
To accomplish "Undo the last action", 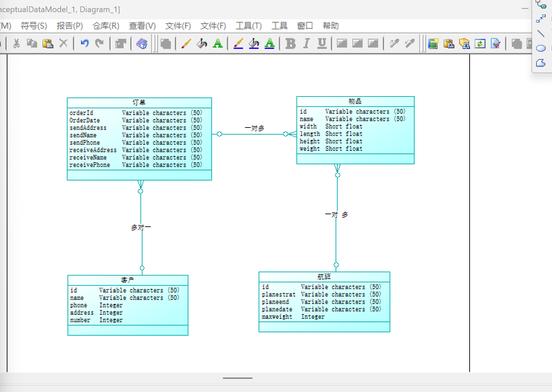I will pos(85,43).
